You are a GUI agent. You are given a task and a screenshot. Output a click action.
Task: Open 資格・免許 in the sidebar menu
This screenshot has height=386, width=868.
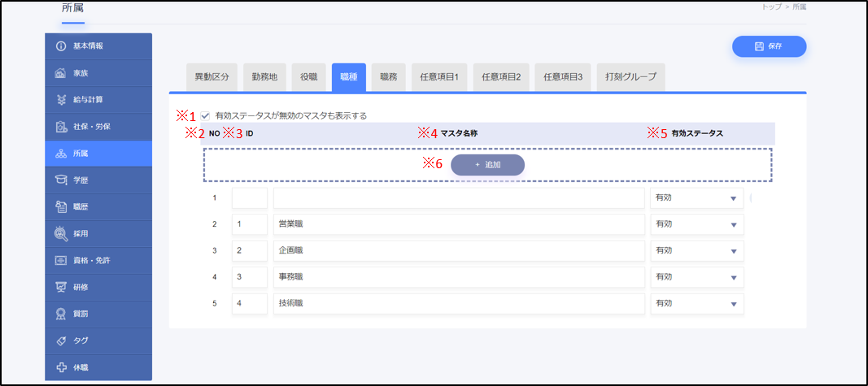click(98, 261)
